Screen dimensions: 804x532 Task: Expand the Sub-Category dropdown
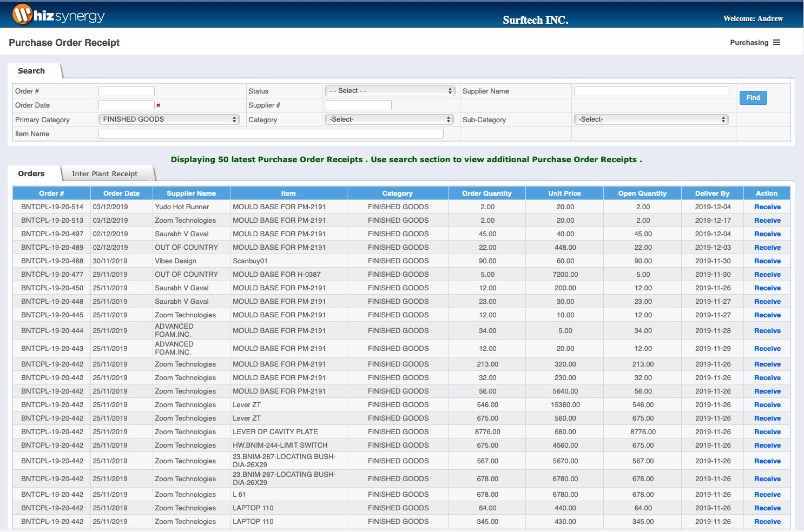(651, 119)
